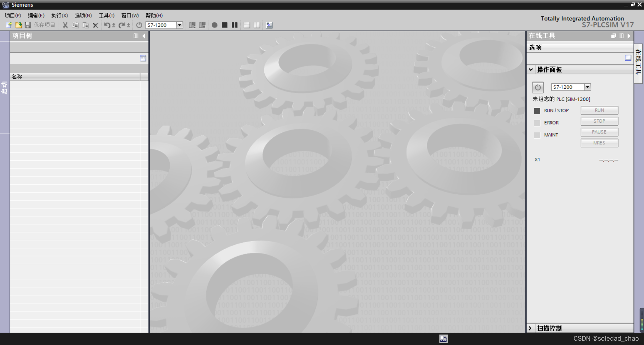Click the Delete X icon in toolbar
Screen dimensions: 644x345
[95, 25]
